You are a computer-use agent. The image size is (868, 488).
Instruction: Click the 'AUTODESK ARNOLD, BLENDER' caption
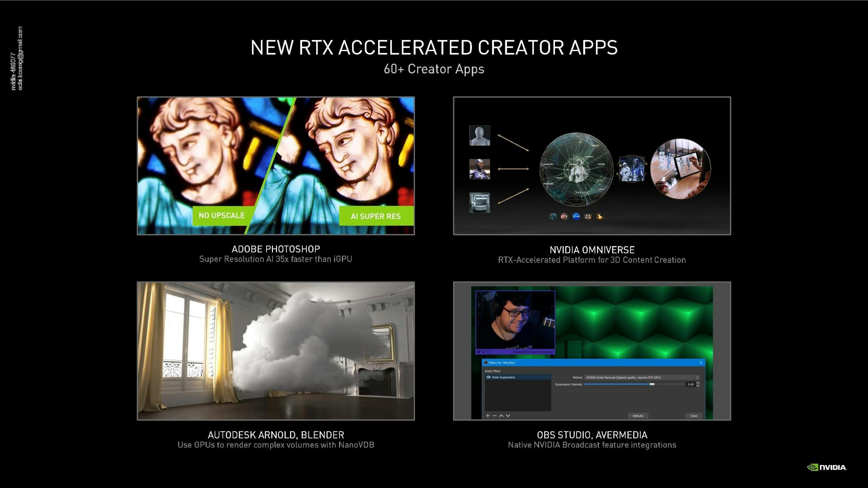point(276,435)
